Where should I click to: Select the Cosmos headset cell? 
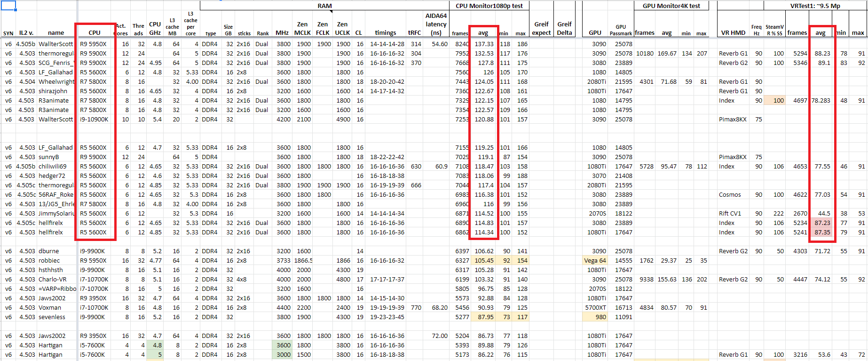tap(730, 194)
